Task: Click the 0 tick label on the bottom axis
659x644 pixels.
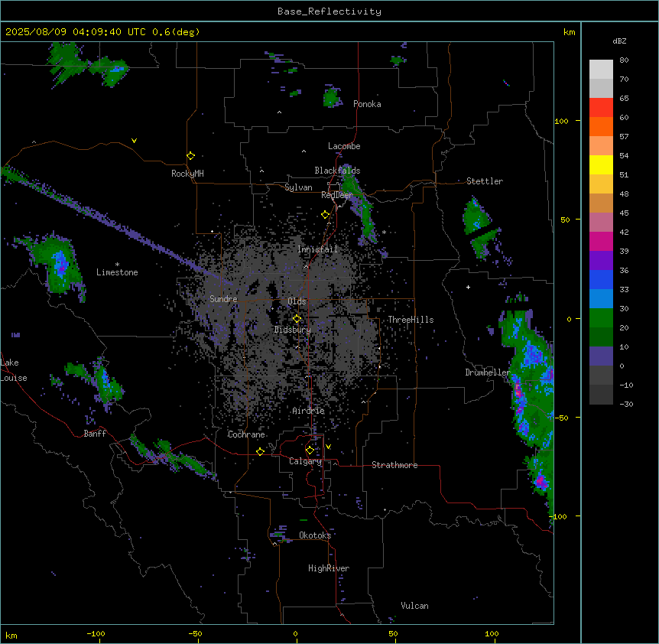Action: 295,633
